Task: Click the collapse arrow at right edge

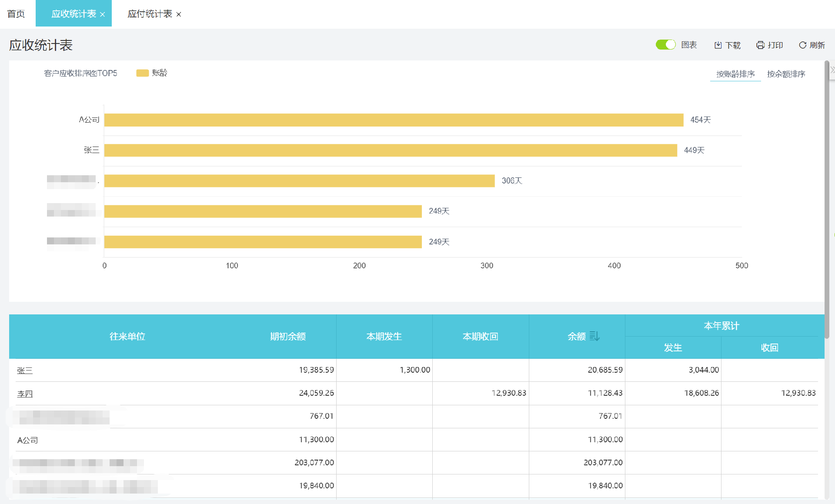Action: pos(832,70)
